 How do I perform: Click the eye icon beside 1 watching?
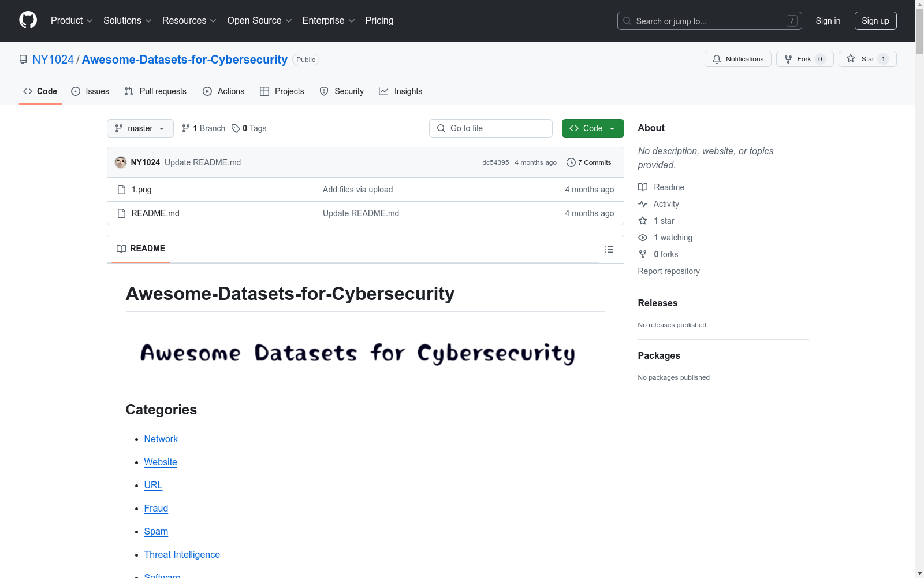[643, 238]
